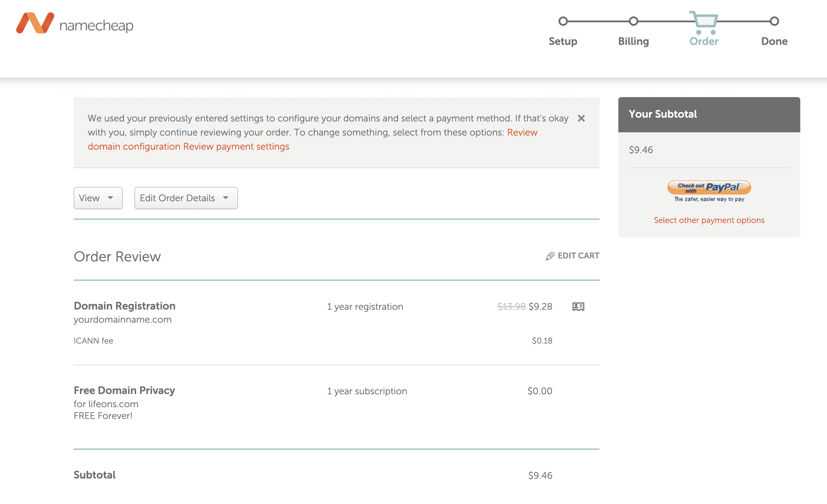Screen dimensions: 827x504
Task: Click the Setup step circle marker
Action: [x=563, y=21]
